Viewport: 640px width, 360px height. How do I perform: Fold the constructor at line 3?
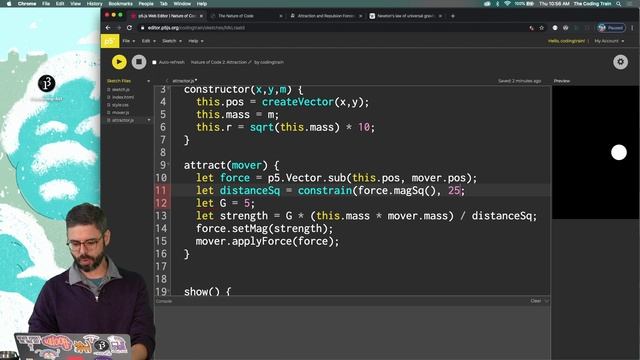[169, 88]
